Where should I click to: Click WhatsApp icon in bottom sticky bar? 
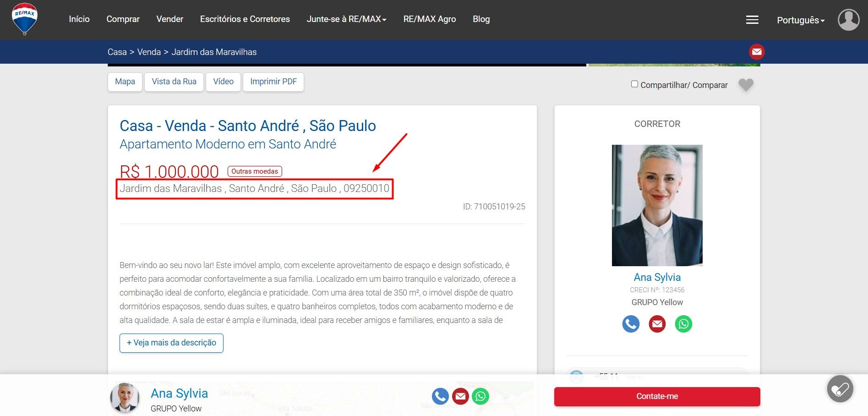point(480,396)
